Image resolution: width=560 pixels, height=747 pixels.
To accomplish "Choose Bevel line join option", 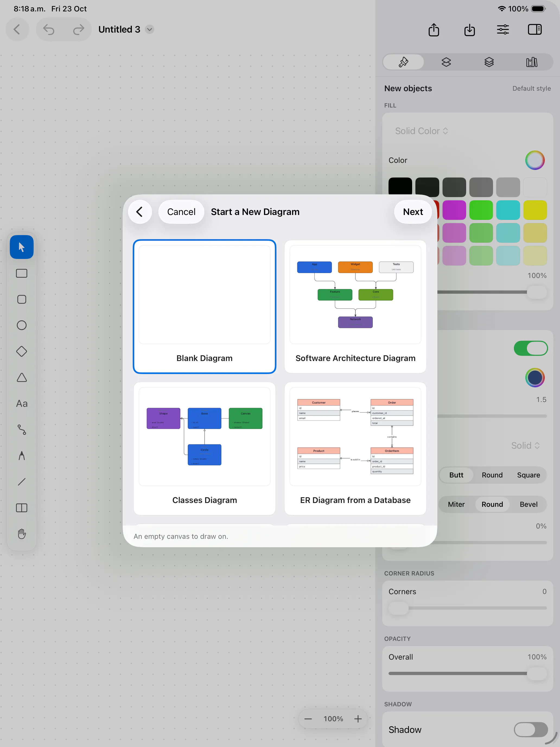I will (x=528, y=504).
